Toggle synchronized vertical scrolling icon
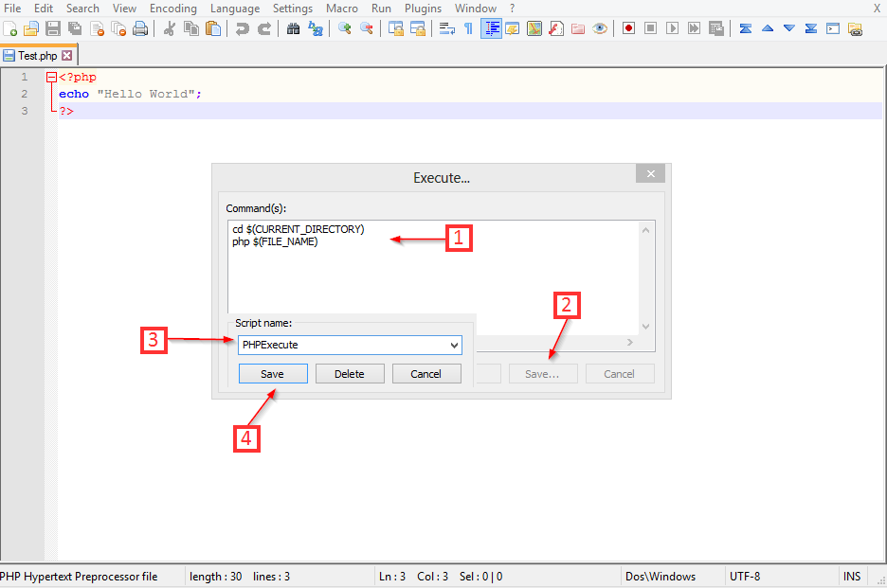The height and width of the screenshot is (588, 887). [396, 28]
